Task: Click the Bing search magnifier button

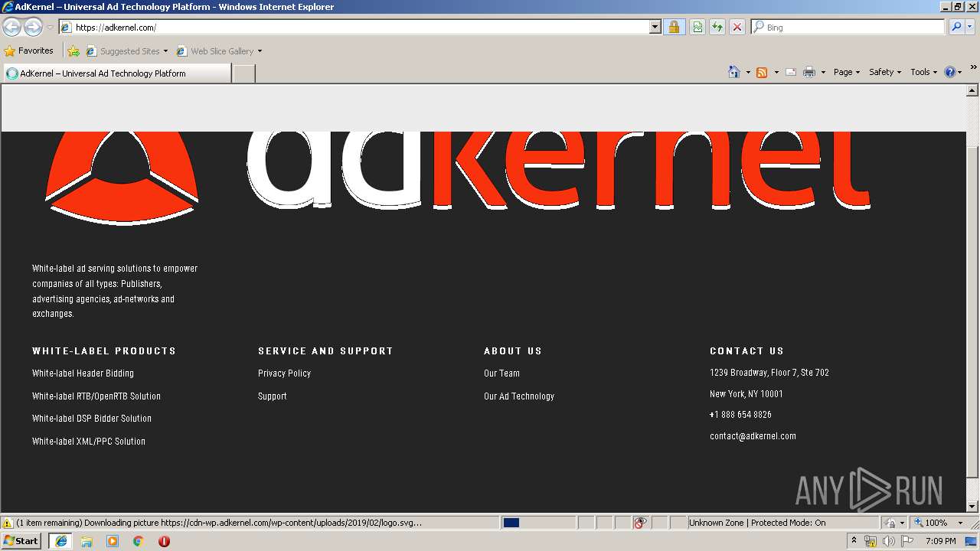Action: point(956,27)
